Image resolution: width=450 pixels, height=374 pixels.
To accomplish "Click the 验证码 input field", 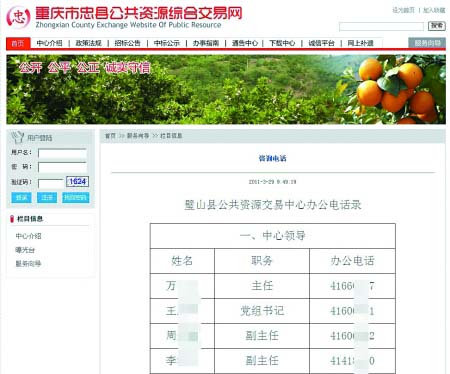I will (x=51, y=183).
